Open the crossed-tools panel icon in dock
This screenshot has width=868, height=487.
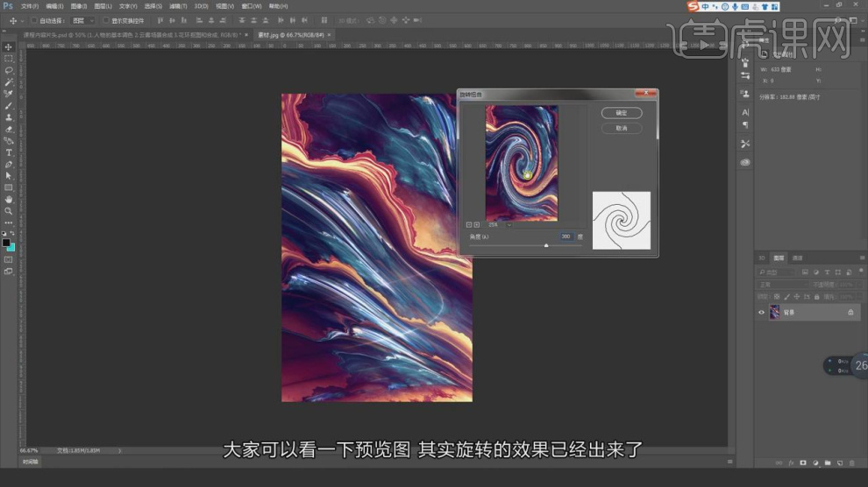745,144
